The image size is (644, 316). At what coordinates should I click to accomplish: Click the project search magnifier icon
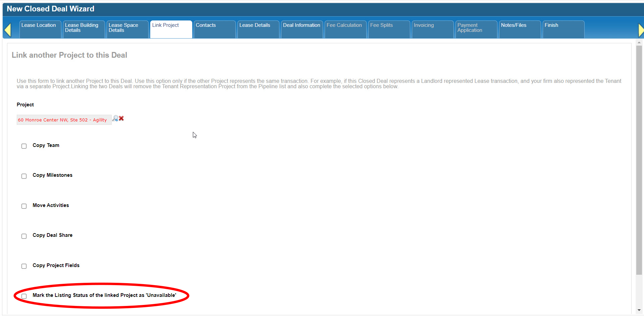[115, 118]
